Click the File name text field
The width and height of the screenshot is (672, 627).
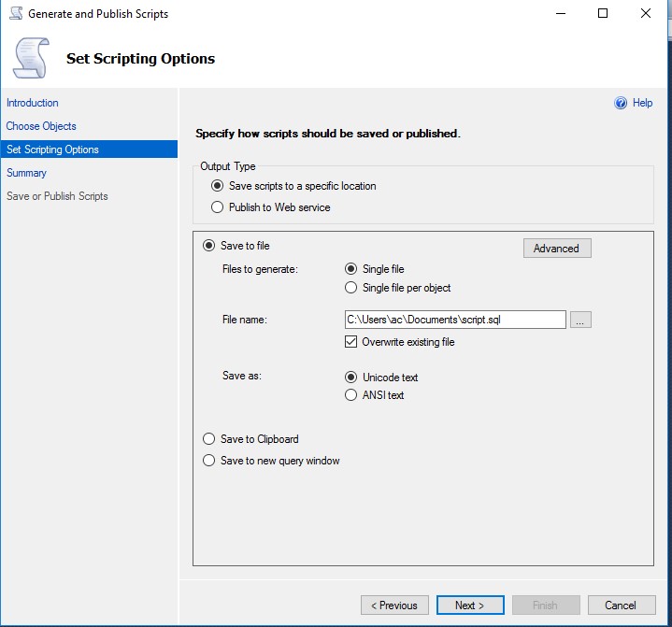(455, 320)
